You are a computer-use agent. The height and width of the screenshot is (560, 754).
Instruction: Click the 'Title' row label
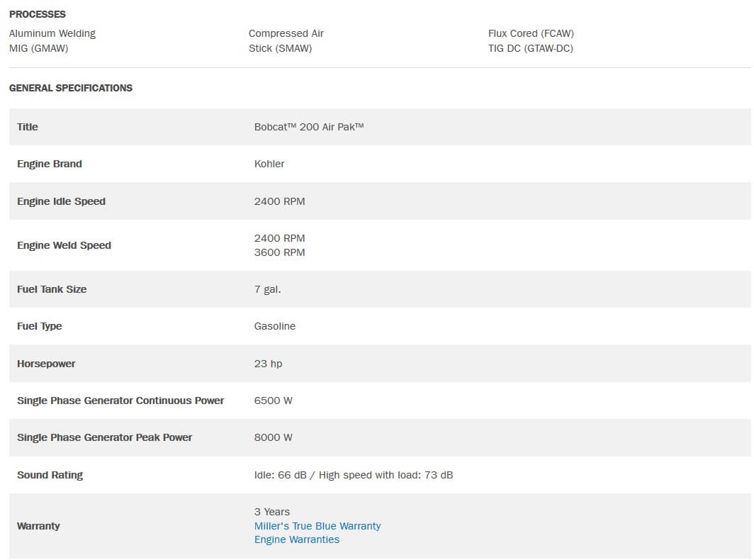(x=28, y=127)
